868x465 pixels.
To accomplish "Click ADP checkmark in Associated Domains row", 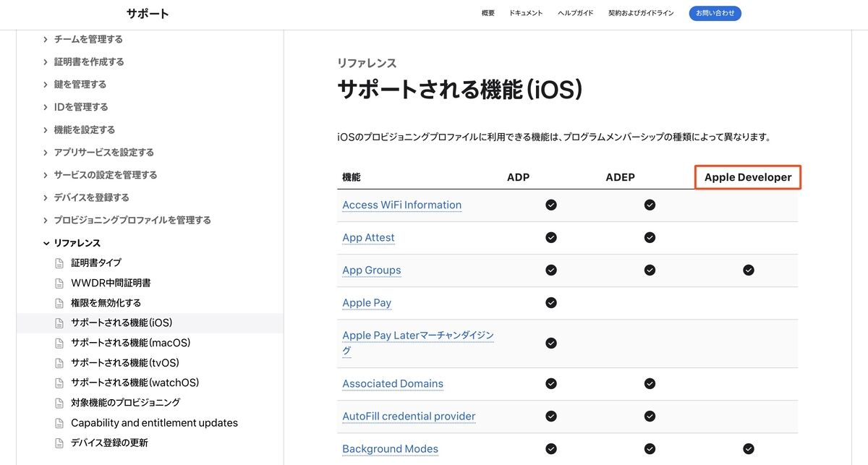I will (x=551, y=383).
